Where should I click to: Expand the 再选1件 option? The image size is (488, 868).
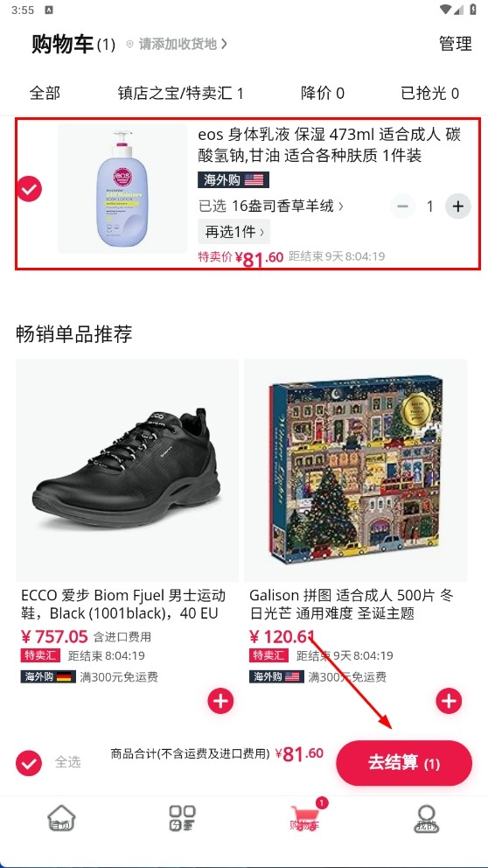tap(234, 231)
